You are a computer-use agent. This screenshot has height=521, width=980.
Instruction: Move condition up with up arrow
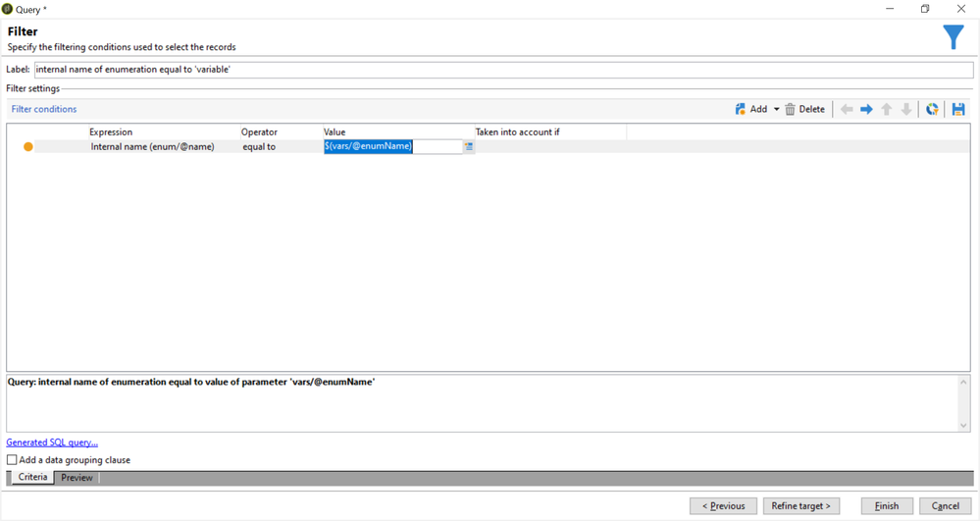tap(887, 110)
